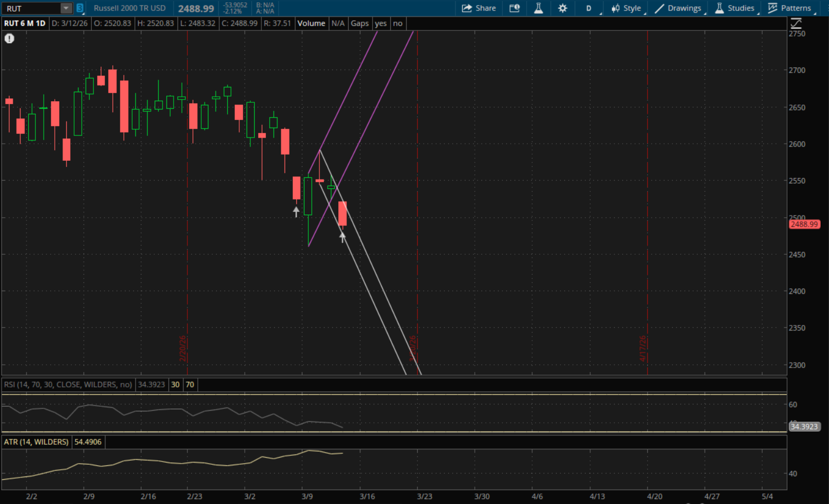Click the RSI overbought level 70 box
829x504 pixels.
point(190,385)
